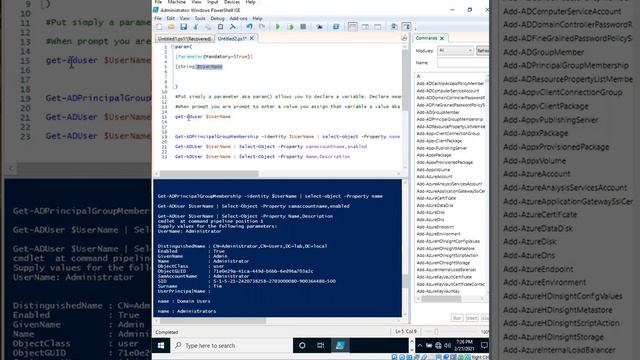The image size is (640, 360).
Task: Collapse the param( code block outline
Action: coord(172,47)
